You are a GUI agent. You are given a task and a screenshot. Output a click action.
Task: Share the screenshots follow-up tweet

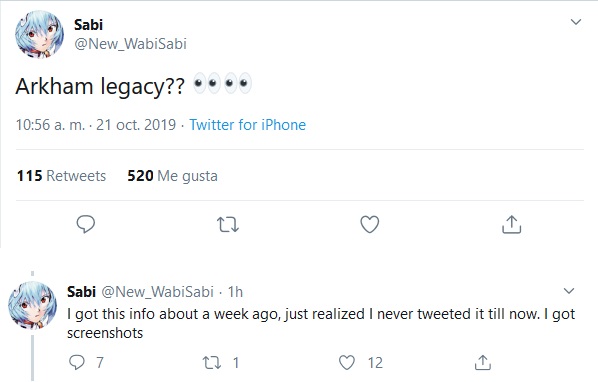482,362
